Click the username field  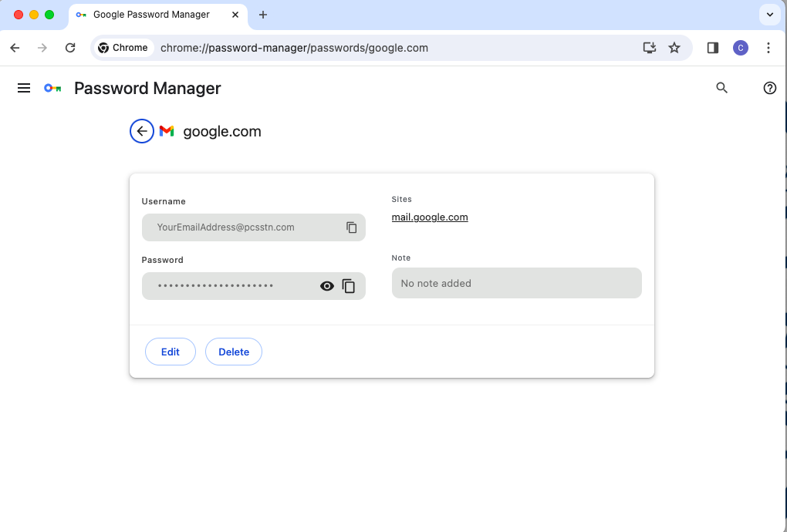pos(254,227)
